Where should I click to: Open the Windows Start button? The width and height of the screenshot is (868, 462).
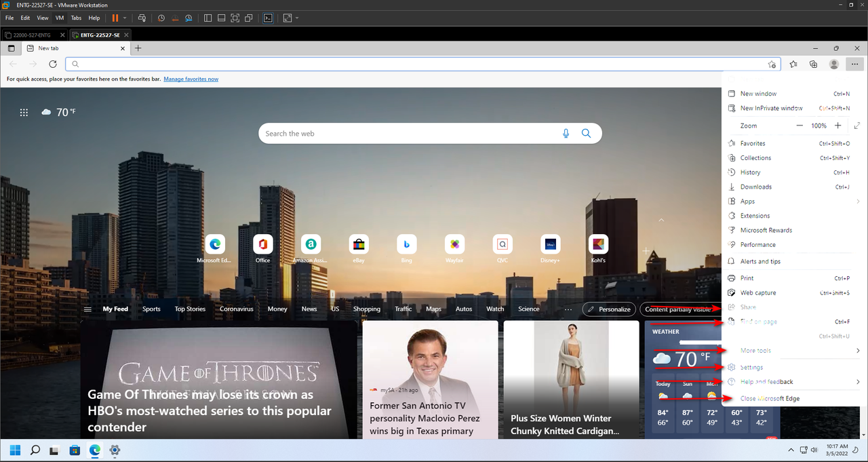[15, 450]
